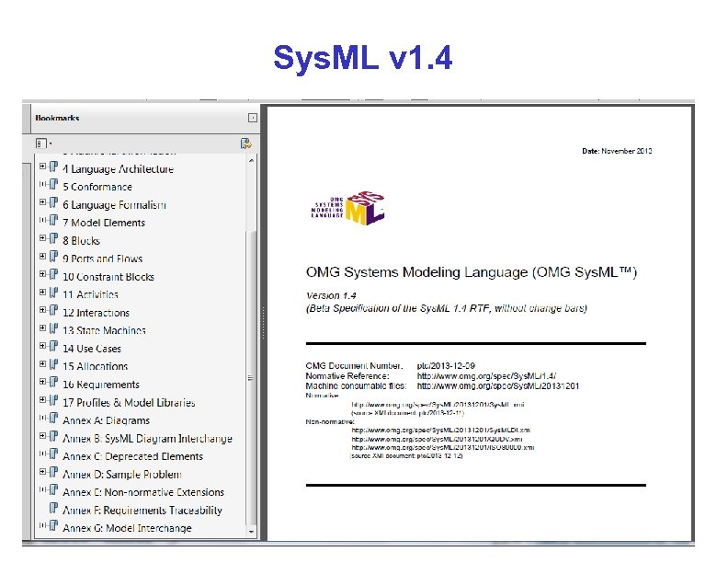Expand Annex G: Model Interchange bookmark
The image size is (728, 563).
click(42, 526)
